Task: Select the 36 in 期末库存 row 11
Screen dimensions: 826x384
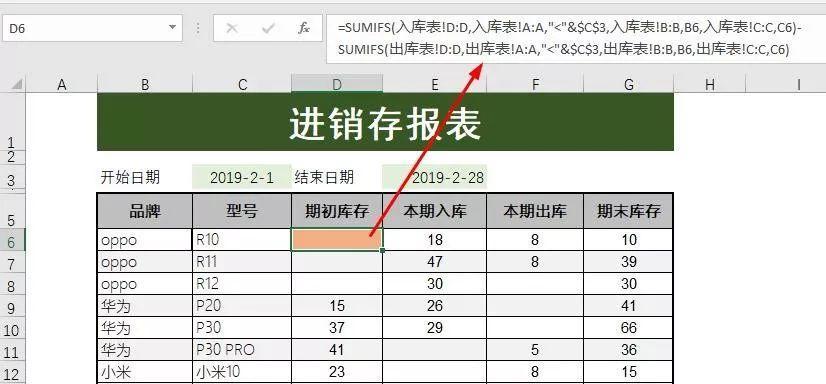Action: pyautogui.click(x=628, y=350)
